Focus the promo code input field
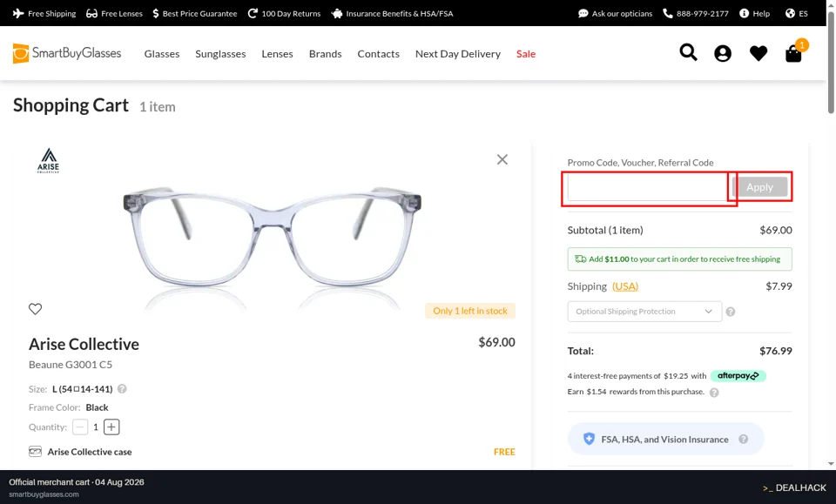 650,187
